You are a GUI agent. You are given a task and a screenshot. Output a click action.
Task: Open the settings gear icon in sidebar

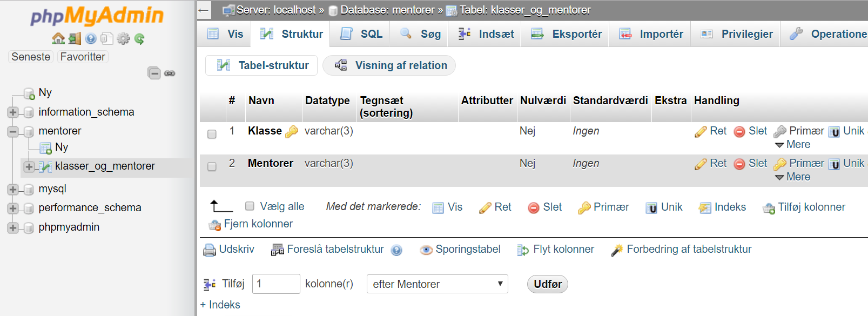pyautogui.click(x=123, y=38)
